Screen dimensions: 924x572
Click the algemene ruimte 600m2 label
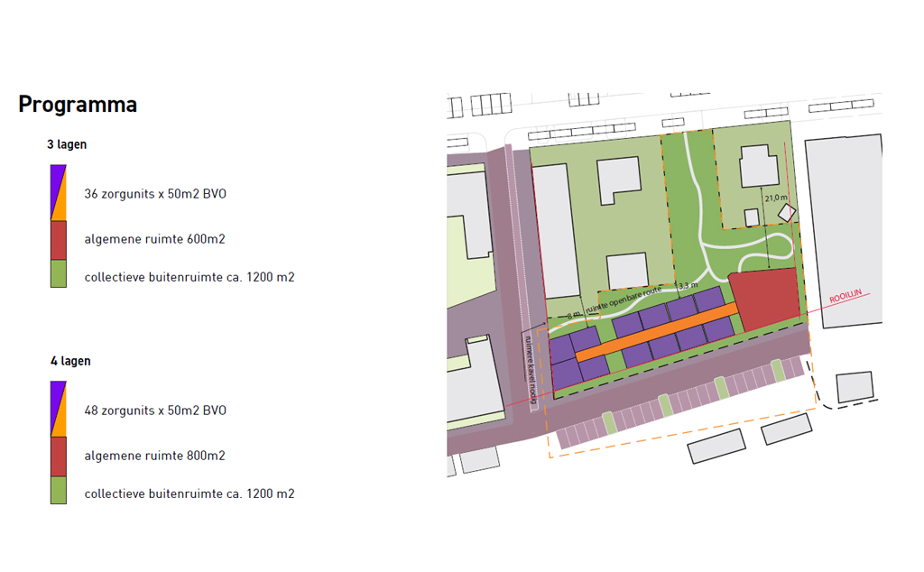[x=154, y=240]
